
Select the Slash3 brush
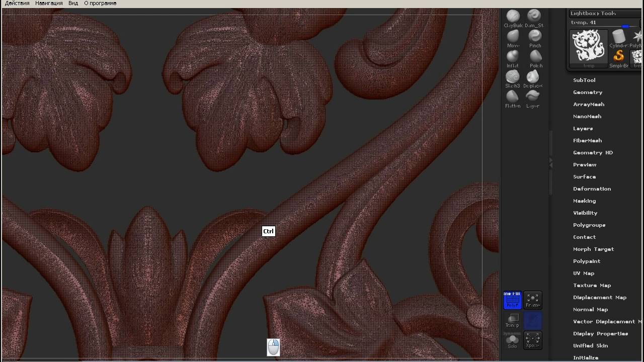(513, 79)
